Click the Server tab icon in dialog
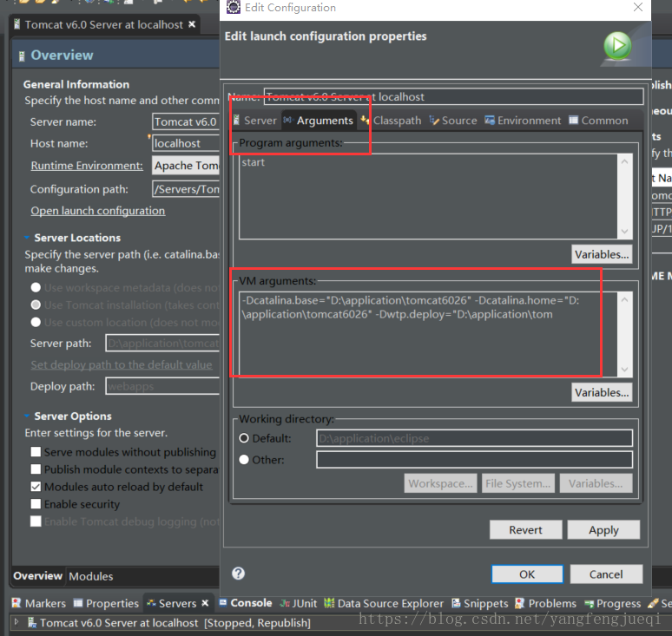 click(x=236, y=120)
